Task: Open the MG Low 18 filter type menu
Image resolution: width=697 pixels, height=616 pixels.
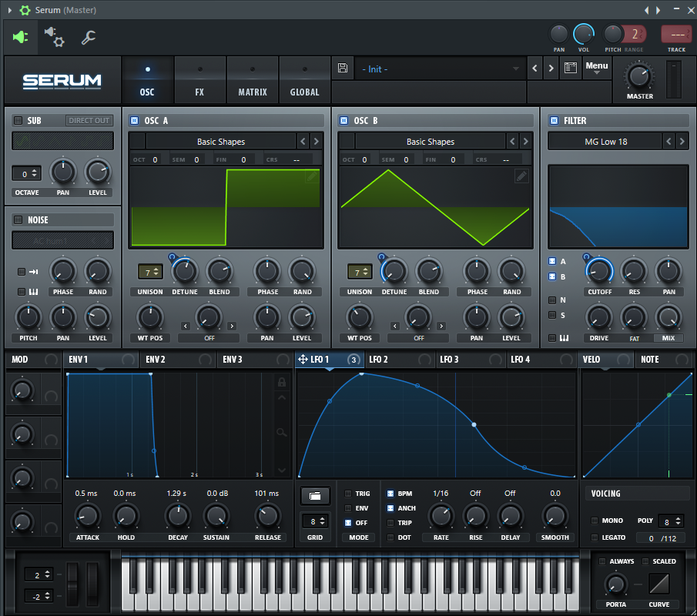Action: (x=605, y=142)
